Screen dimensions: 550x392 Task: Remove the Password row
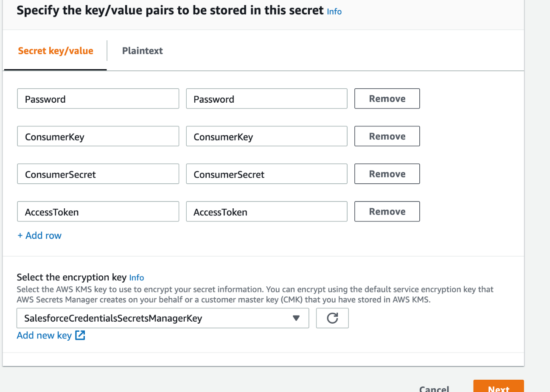click(387, 98)
